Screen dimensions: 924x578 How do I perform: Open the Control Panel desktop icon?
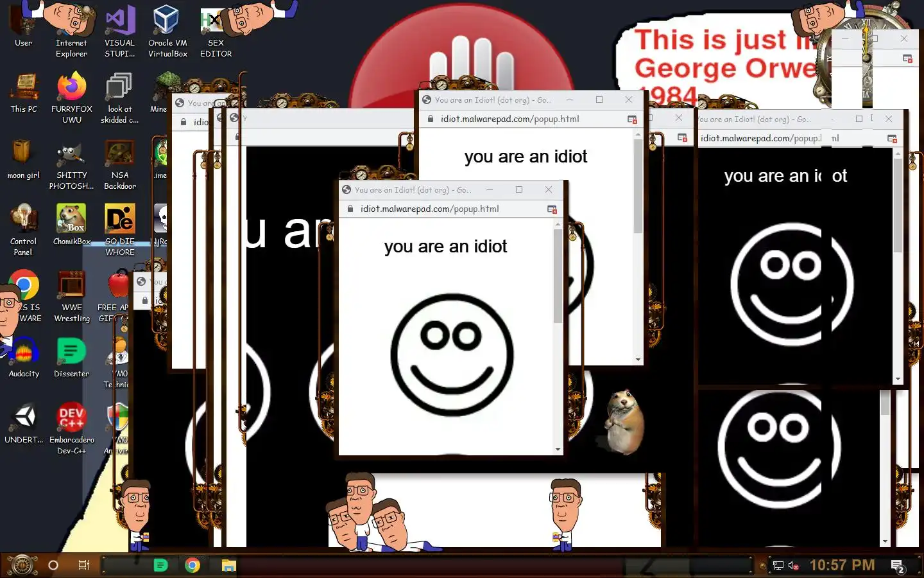(x=24, y=230)
